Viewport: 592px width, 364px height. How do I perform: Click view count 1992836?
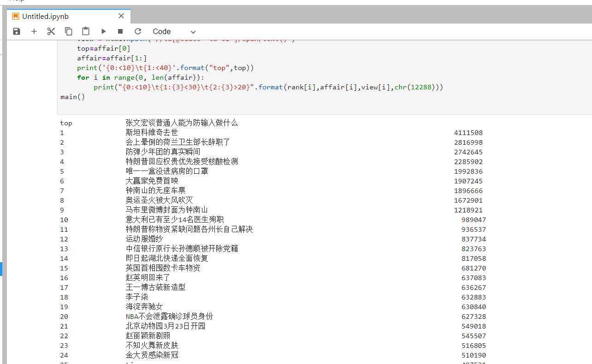468,171
